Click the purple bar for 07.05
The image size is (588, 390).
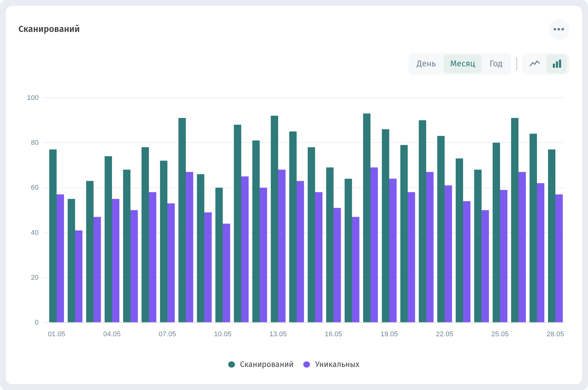171,263
